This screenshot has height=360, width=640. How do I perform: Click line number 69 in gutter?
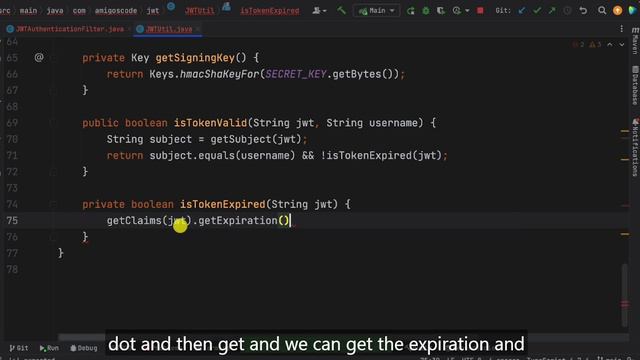pos(12,123)
